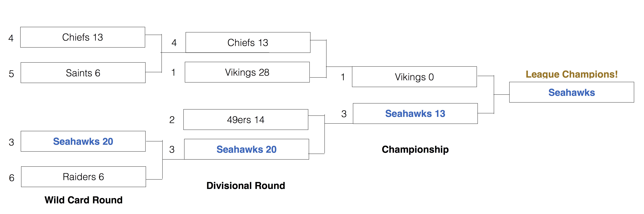Select the Saints 6 box
This screenshot has width=644, height=214.
(x=83, y=73)
